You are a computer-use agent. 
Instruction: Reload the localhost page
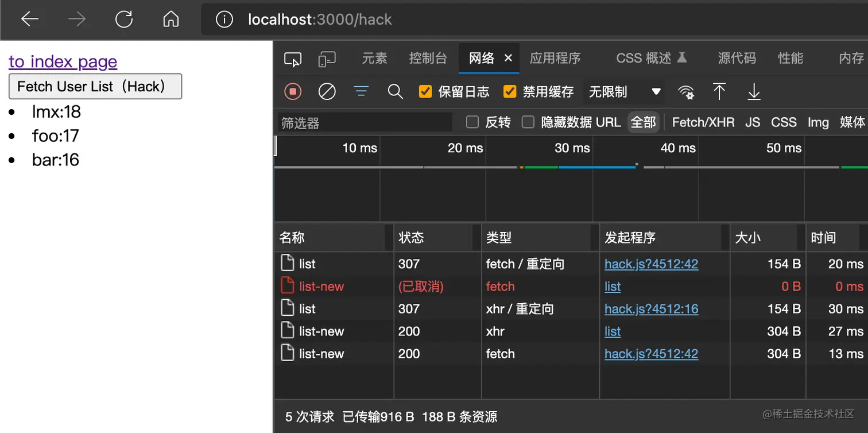124,20
